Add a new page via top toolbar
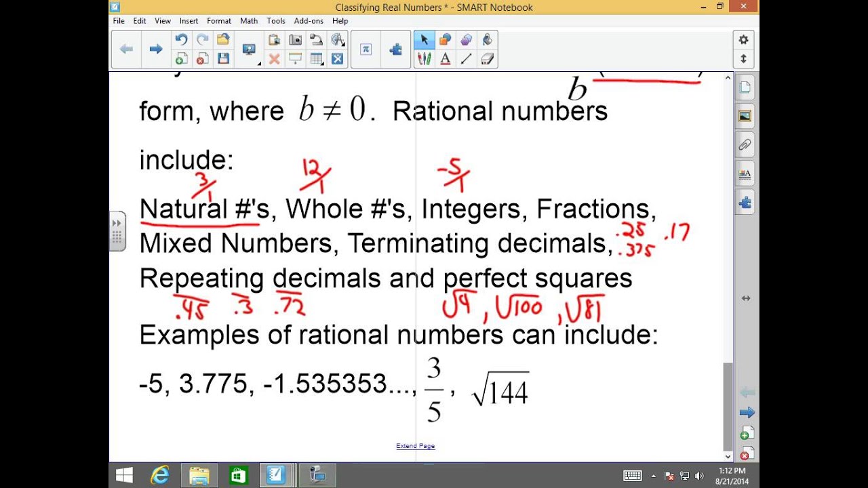This screenshot has width=868, height=488. (x=181, y=59)
